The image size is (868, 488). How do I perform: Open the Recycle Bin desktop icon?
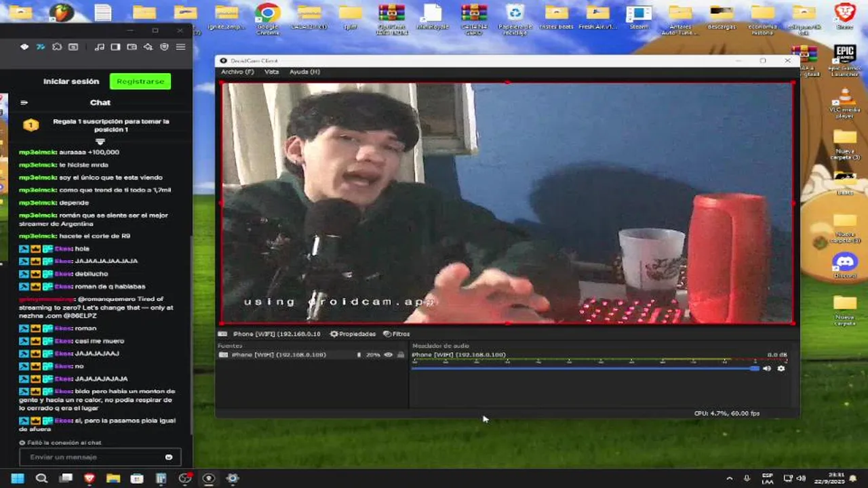[515, 19]
